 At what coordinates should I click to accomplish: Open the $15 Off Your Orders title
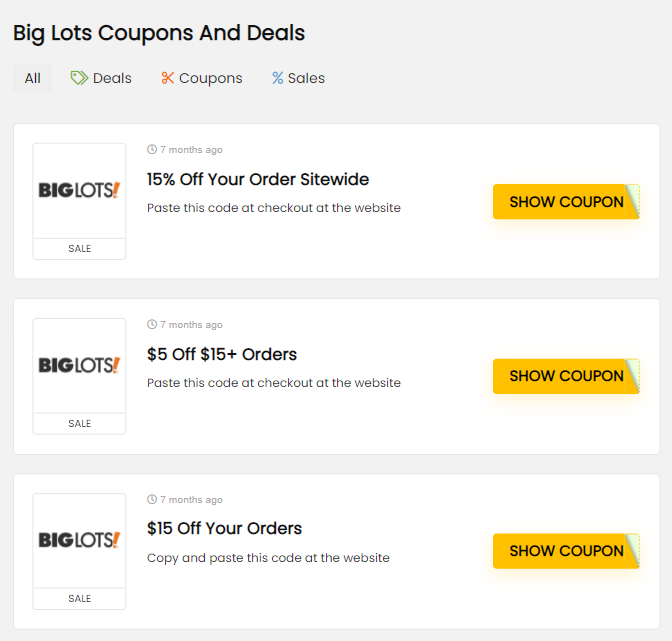pyautogui.click(x=224, y=528)
